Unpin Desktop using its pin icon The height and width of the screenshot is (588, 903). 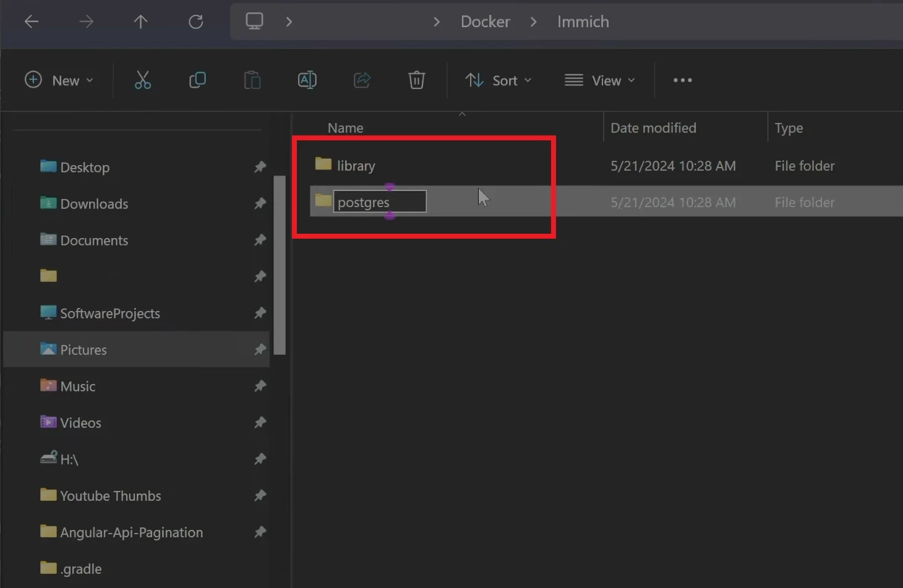260,167
